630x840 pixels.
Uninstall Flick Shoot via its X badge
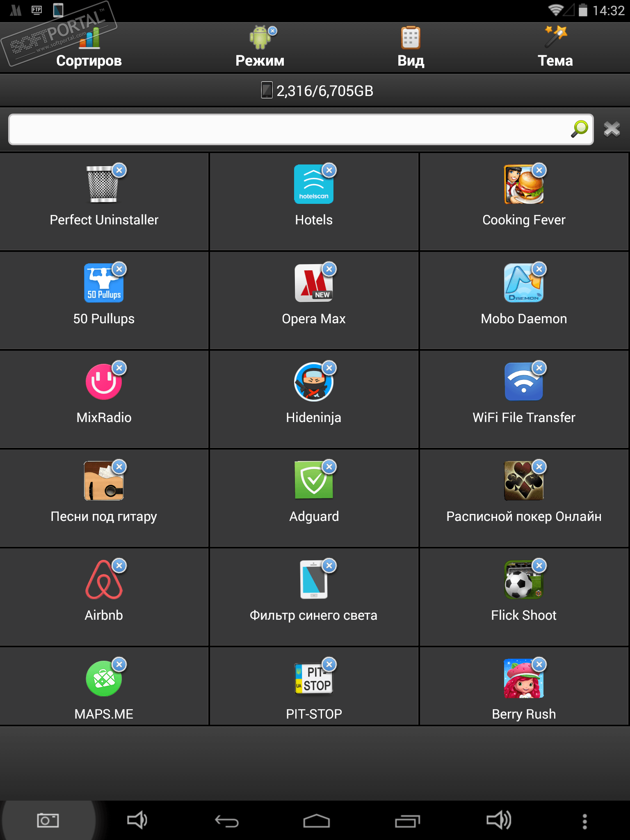[539, 565]
